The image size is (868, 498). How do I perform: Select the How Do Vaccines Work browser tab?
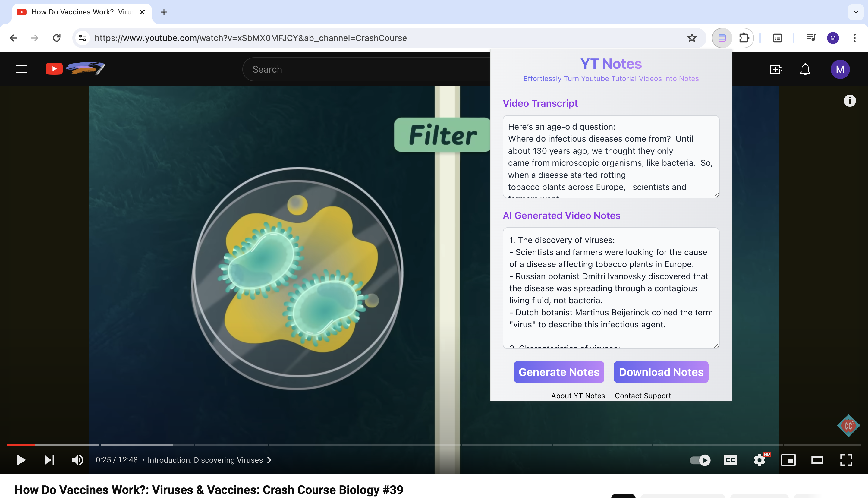81,12
